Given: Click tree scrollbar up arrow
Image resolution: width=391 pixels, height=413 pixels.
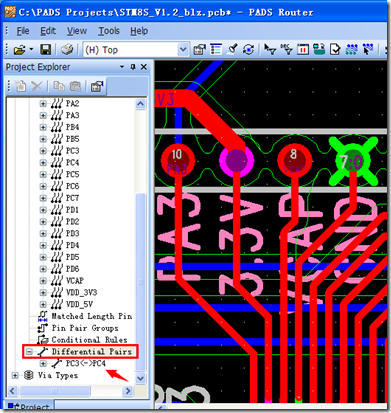Looking at the screenshot, I should pos(140,104).
